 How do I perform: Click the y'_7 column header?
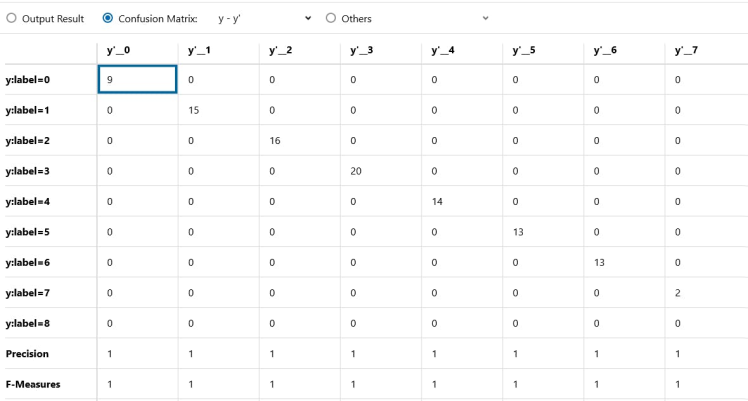pyautogui.click(x=684, y=50)
